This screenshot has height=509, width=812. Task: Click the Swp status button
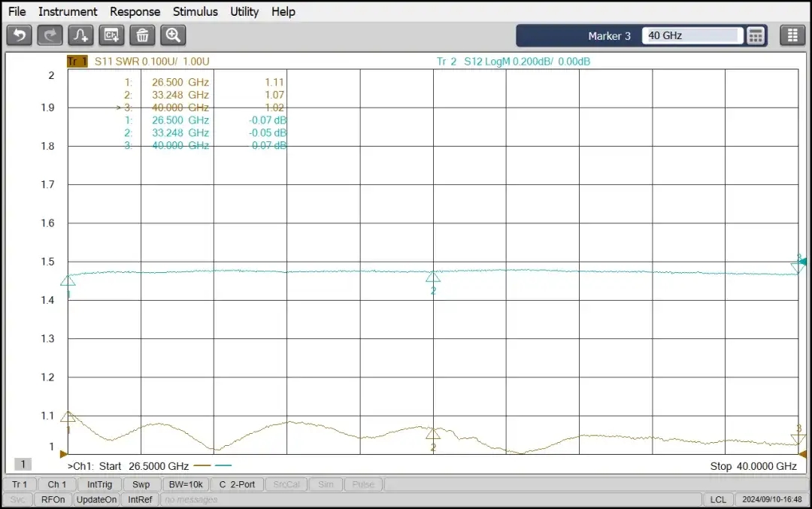point(141,484)
